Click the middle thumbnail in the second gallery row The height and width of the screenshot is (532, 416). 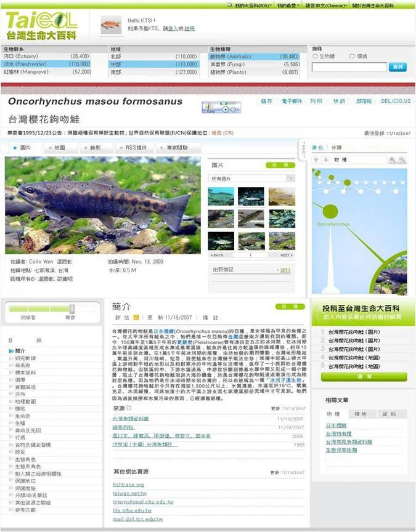(x=251, y=219)
